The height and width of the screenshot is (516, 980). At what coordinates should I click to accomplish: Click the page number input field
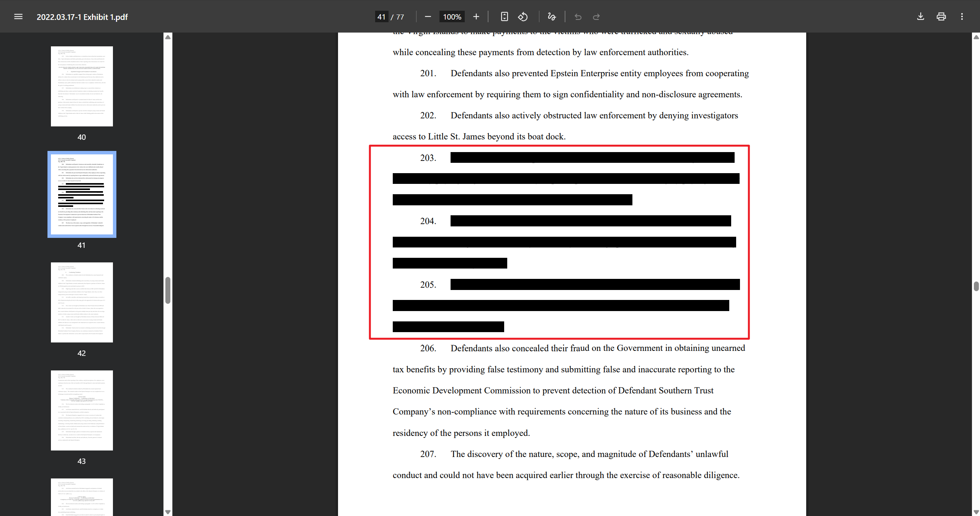[x=381, y=17]
